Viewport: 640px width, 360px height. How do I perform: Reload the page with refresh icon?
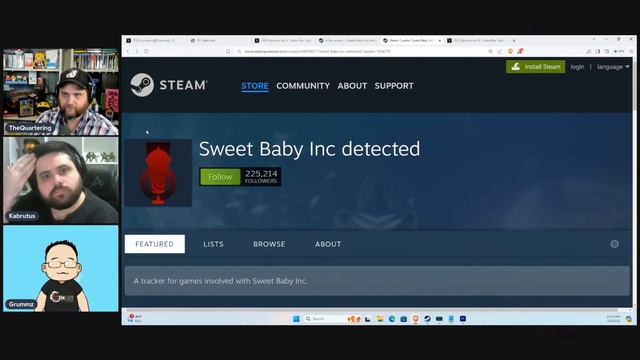(x=146, y=51)
